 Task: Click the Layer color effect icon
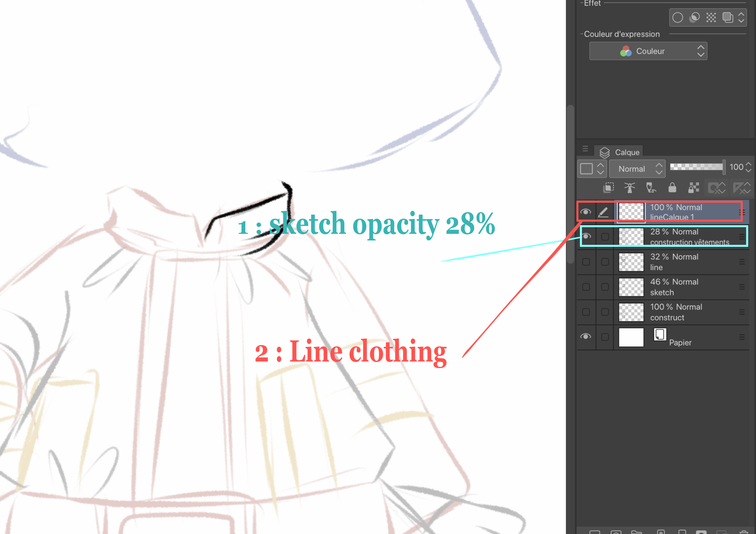coord(727,17)
